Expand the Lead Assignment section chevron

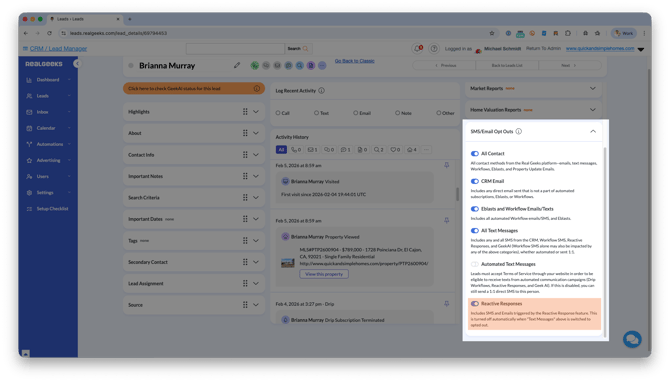tap(256, 283)
